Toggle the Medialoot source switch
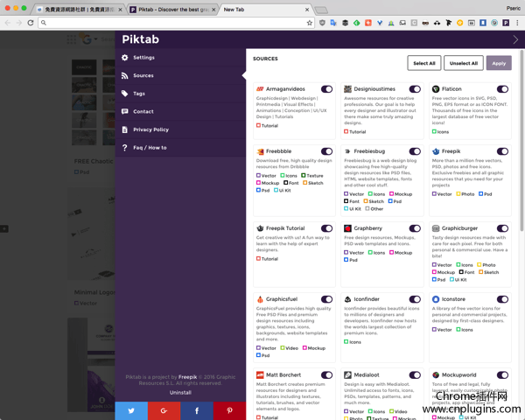This screenshot has height=420, width=525. click(x=415, y=375)
